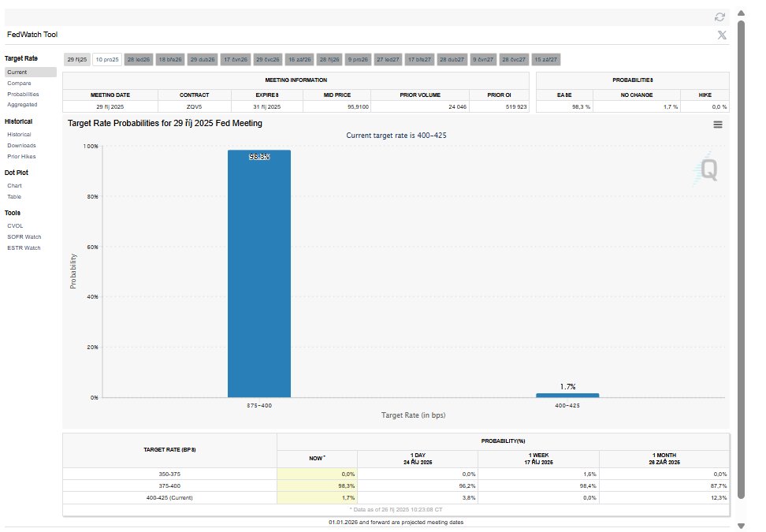Click the 400-425 (Current) row label
Image resolution: width=766 pixels, height=532 pixels.
tap(169, 498)
